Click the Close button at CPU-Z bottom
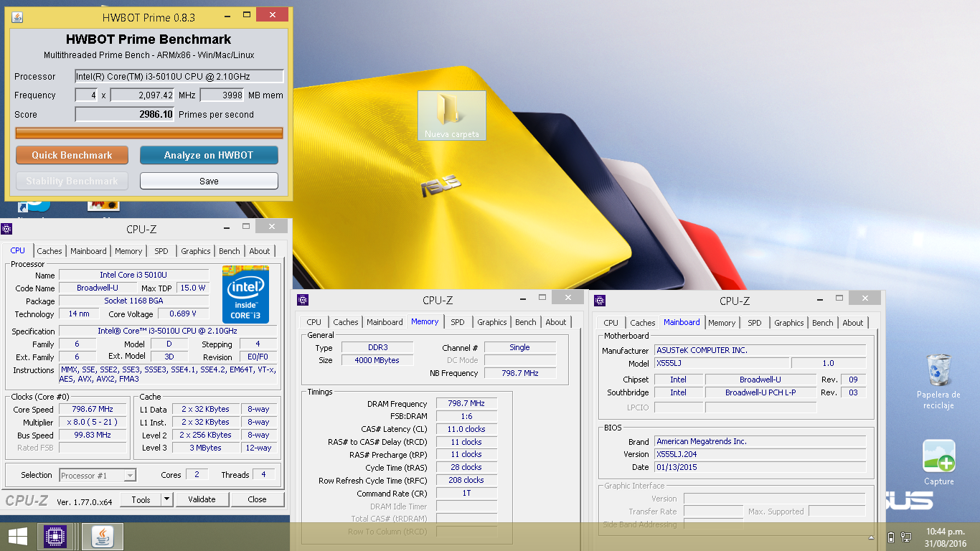Screen dimensions: 980x551 257,499
